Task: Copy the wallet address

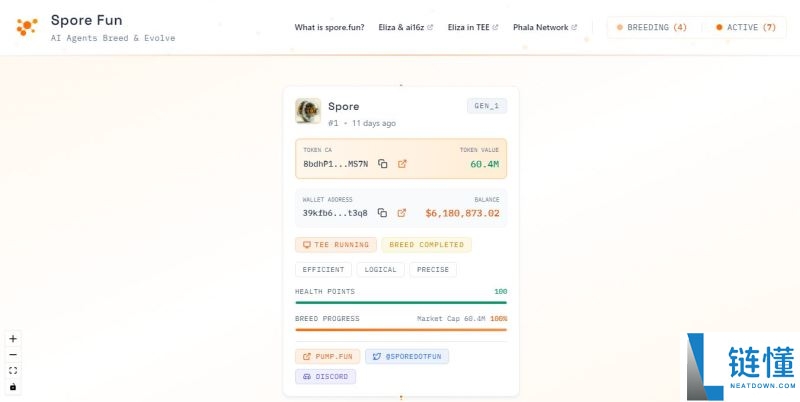Action: pyautogui.click(x=383, y=213)
